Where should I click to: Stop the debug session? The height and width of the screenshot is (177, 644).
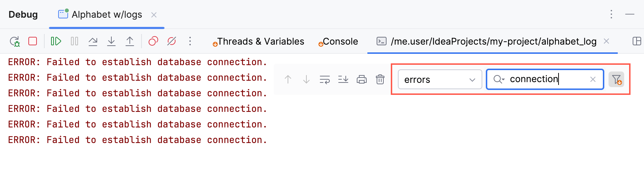click(x=33, y=41)
